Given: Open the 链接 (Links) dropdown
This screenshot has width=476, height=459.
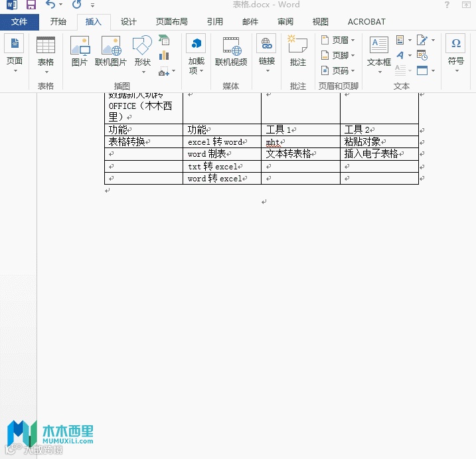Looking at the screenshot, I should (266, 54).
